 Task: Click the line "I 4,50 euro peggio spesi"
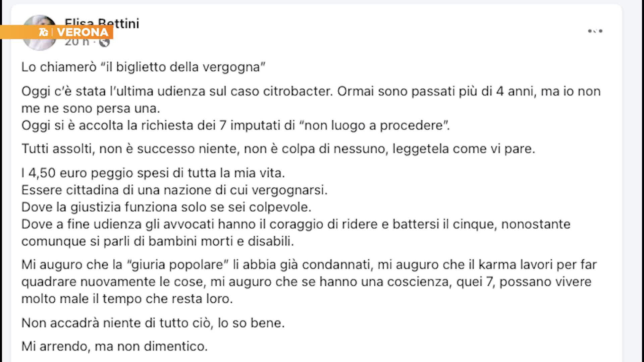click(x=153, y=173)
